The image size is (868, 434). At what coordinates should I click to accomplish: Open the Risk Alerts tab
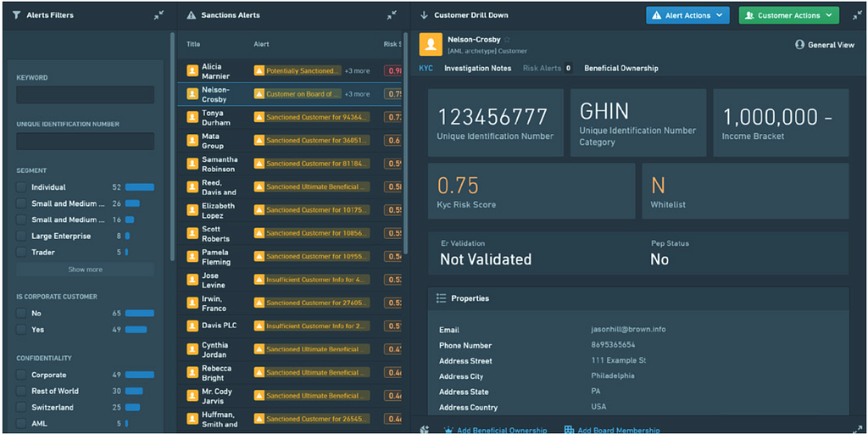click(x=548, y=68)
